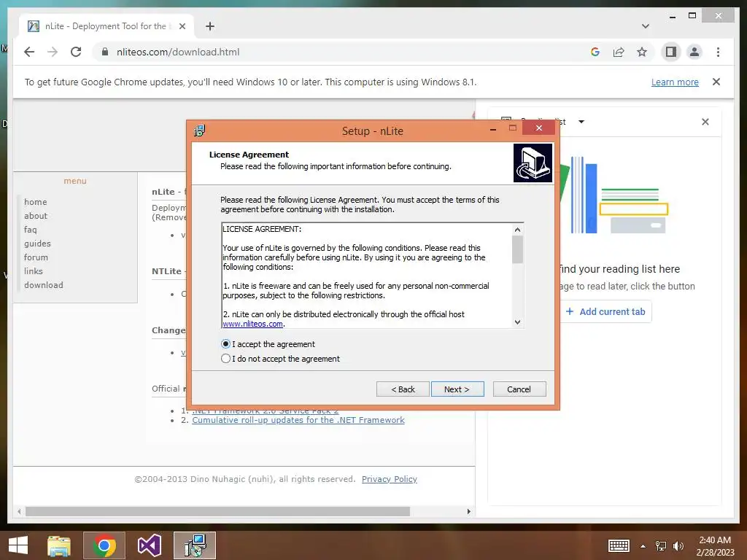Screen dimensions: 747x560
Task: Open about in site menu
Action: pyautogui.click(x=36, y=216)
